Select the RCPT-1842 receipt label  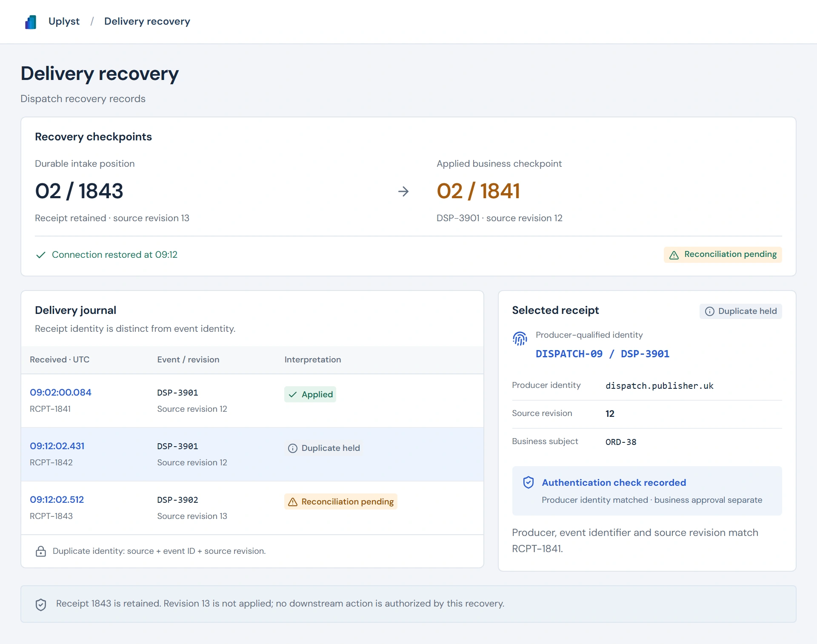coord(51,462)
